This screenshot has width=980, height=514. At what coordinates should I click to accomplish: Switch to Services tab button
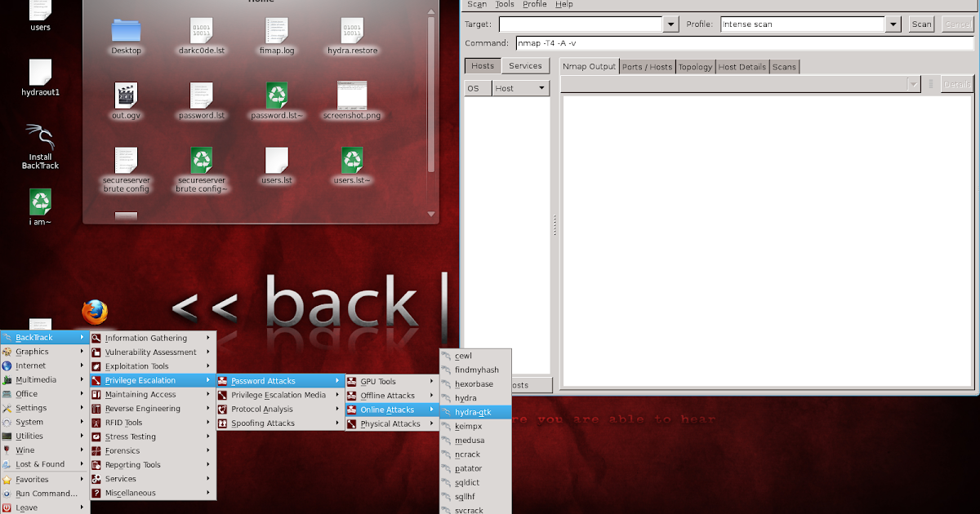tap(525, 66)
